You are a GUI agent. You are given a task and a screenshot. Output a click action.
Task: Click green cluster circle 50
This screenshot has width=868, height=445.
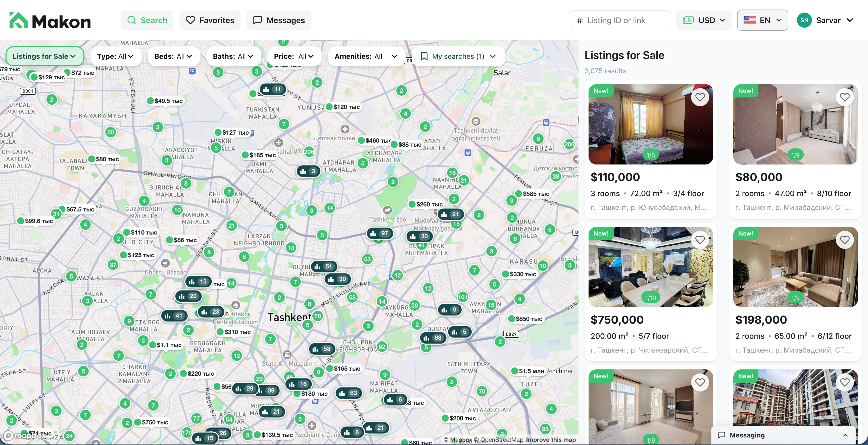click(x=111, y=132)
